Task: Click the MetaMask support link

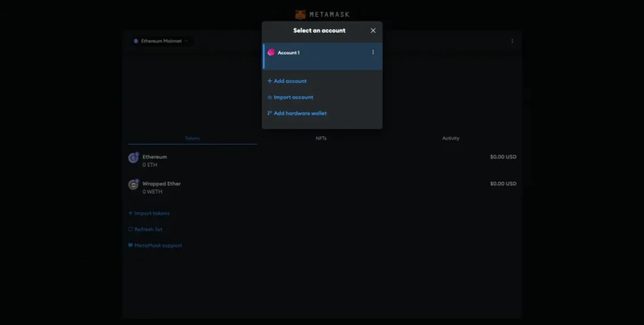Action: coord(155,245)
